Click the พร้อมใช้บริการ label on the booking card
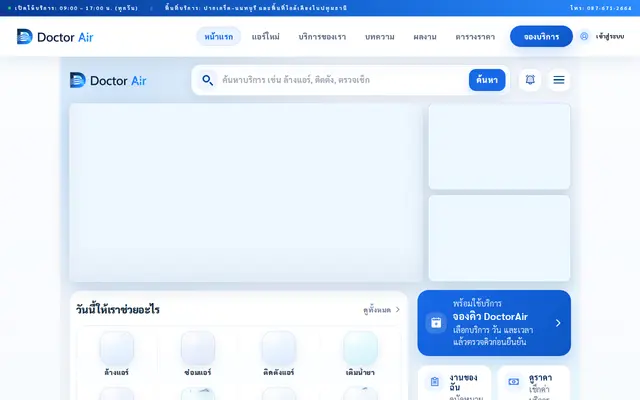640x400 pixels. (x=477, y=303)
